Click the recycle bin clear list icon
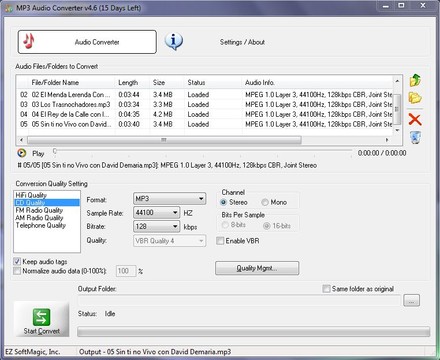The height and width of the screenshot is (360, 440). point(415,137)
